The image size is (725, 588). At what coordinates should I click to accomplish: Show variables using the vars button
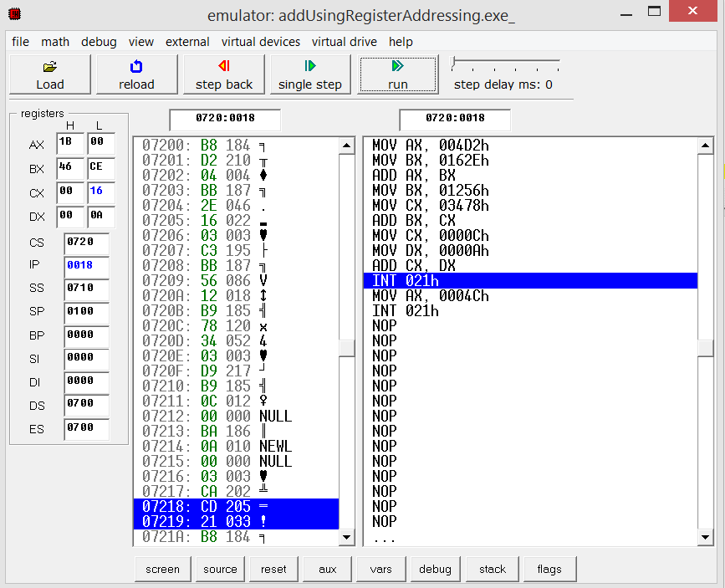tap(380, 569)
